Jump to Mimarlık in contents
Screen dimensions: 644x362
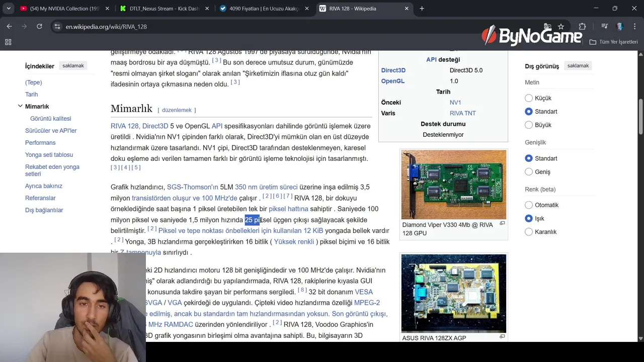(x=37, y=107)
